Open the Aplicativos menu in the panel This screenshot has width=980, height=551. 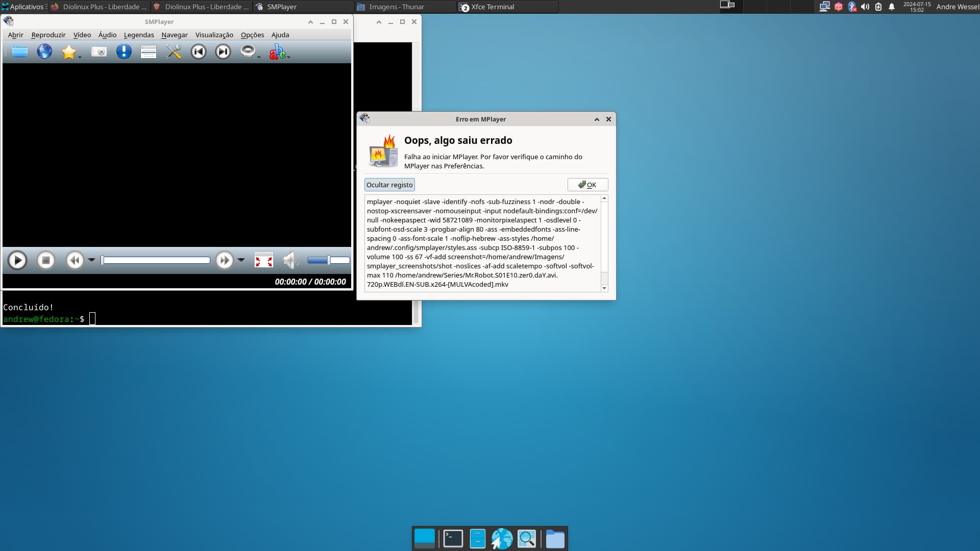pos(23,7)
